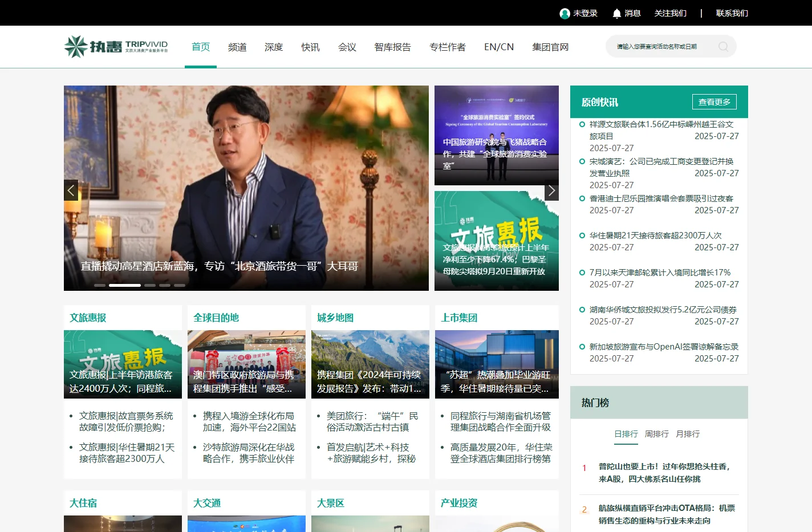Viewport: 812px width, 532px height.
Task: Open main carousel image of 大耳哥 interview
Action: point(246,188)
